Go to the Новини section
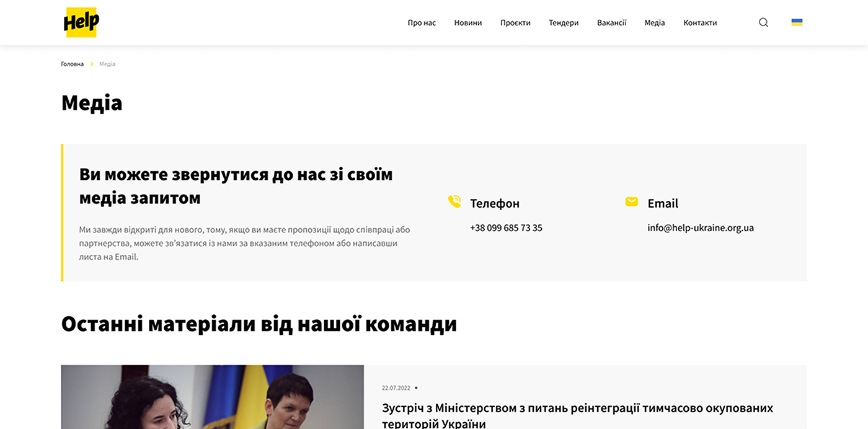The image size is (868, 429). (x=467, y=23)
